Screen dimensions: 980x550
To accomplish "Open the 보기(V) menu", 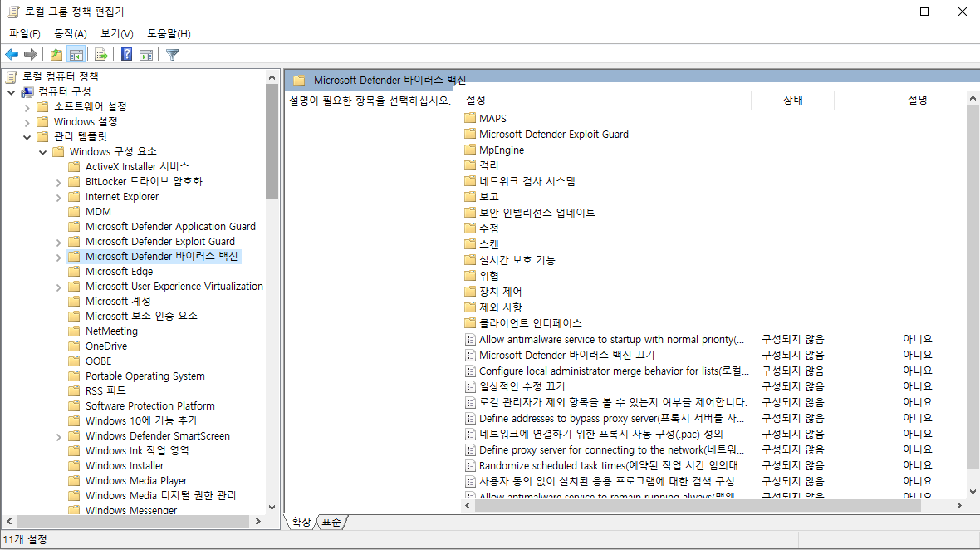I will (117, 33).
